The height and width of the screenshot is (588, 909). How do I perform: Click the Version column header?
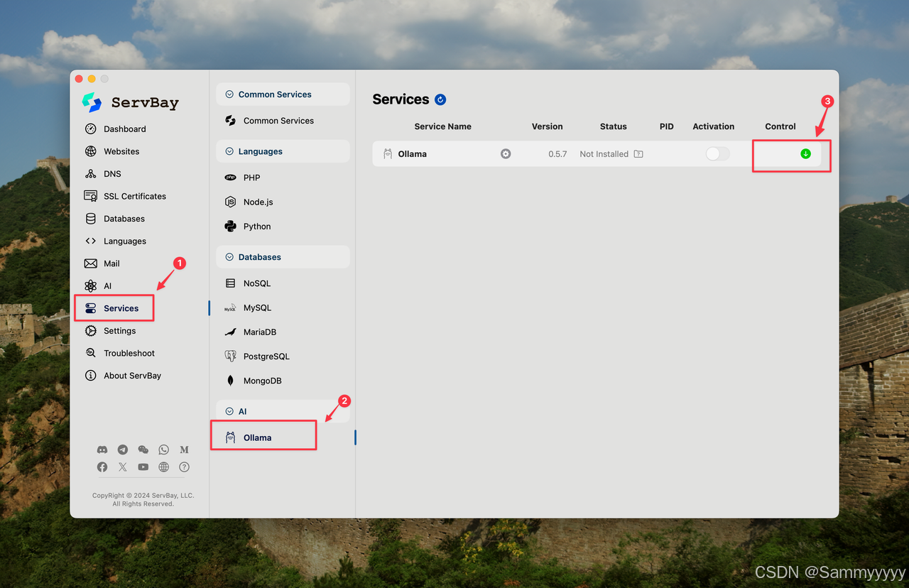547,126
